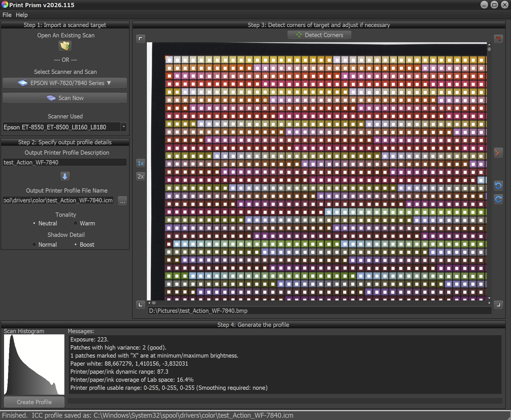Screen dimensions: 511x420
Task: Click the Detect Corners button
Action: pos(319,35)
